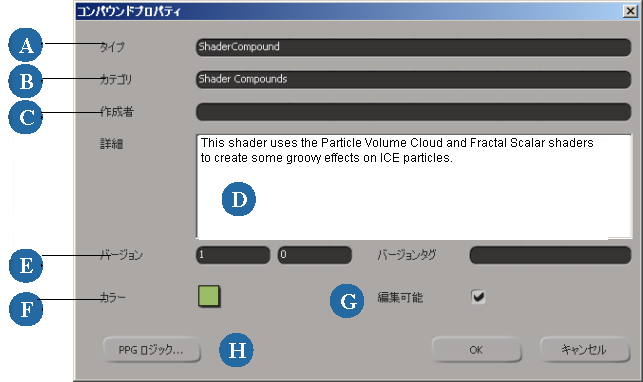643x382 pixels.
Task: Click the タイプ field showing ShaderCompound
Action: click(413, 47)
